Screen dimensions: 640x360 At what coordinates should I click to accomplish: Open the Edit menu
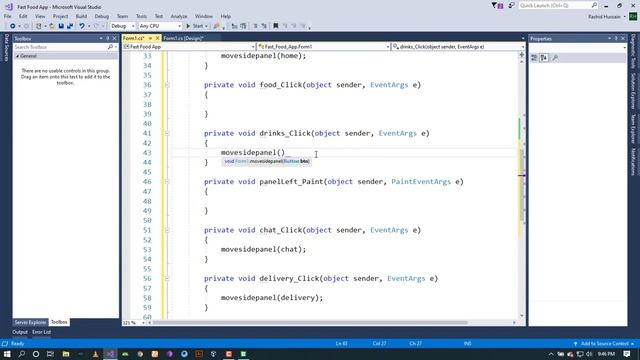click(23, 16)
